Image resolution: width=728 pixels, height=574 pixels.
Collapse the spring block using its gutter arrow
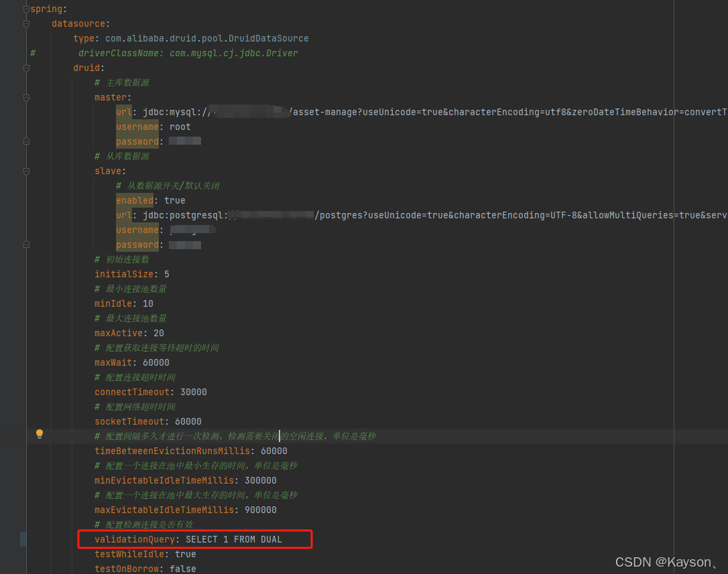coord(25,9)
